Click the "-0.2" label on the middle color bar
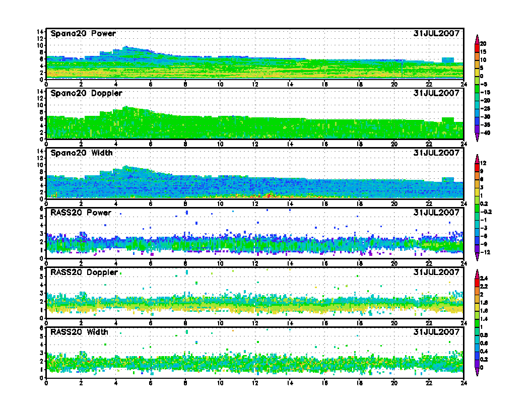 click(x=486, y=212)
